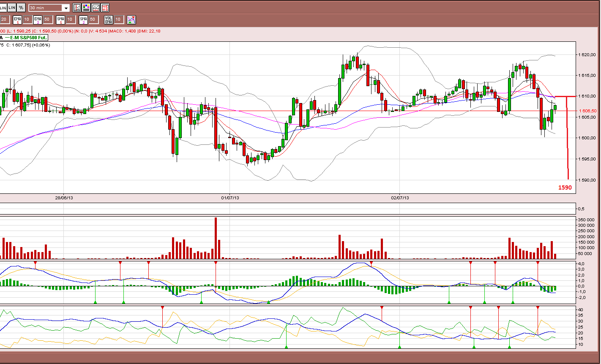Click the line chart with volume bars icon
This screenshot has width=601, height=364.
[96, 8]
